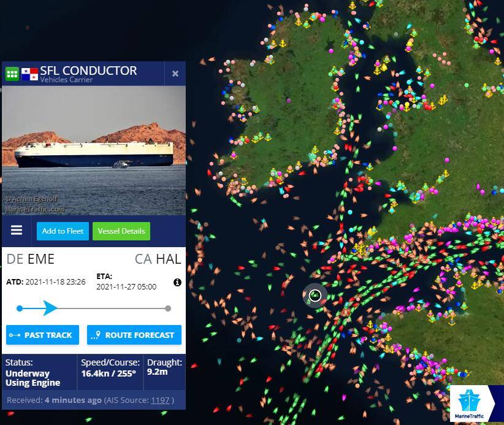Click the Vehicles Carrier vessel type label
The height and width of the screenshot is (425, 504).
67,80
